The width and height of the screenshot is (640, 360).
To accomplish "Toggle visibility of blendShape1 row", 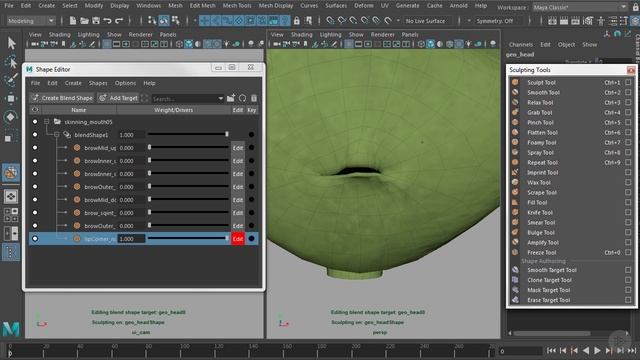I will coord(35,135).
